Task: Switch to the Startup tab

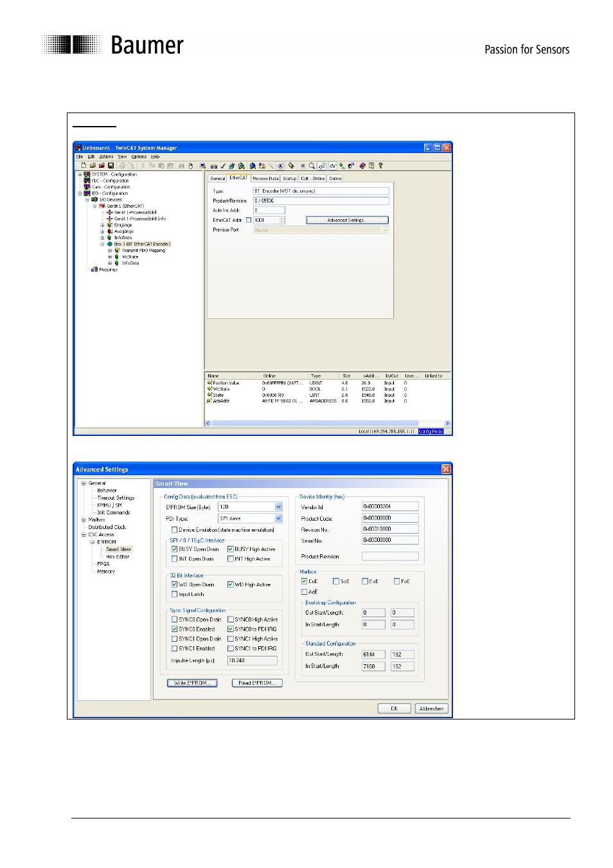Action: point(290,179)
